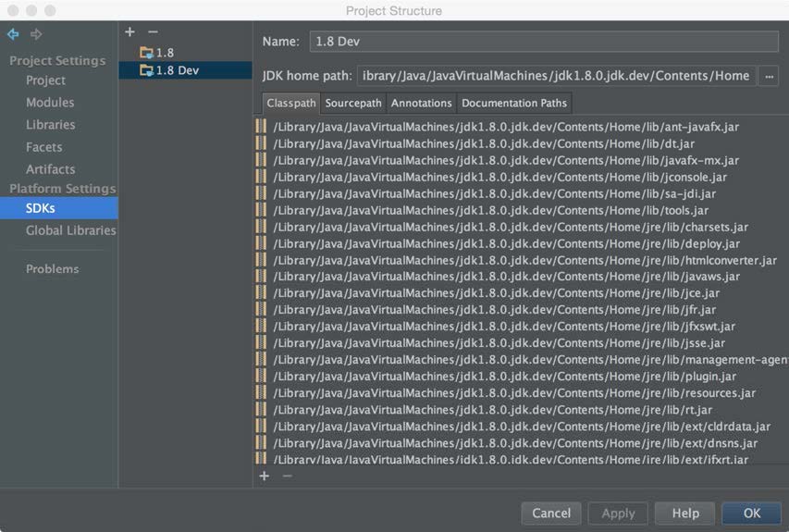The width and height of the screenshot is (789, 532).
Task: Open the Documentation Paths tab
Action: coord(513,104)
